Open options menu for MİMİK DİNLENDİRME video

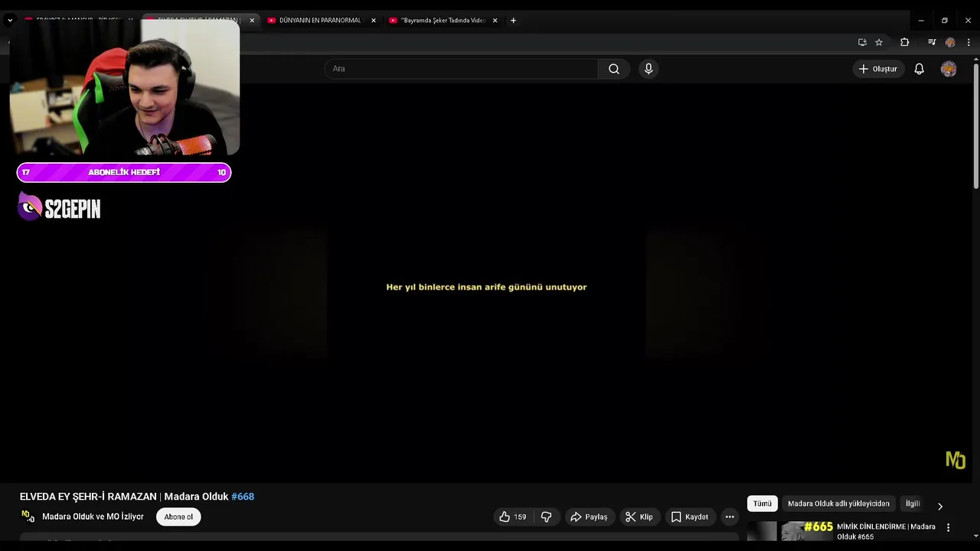(948, 527)
